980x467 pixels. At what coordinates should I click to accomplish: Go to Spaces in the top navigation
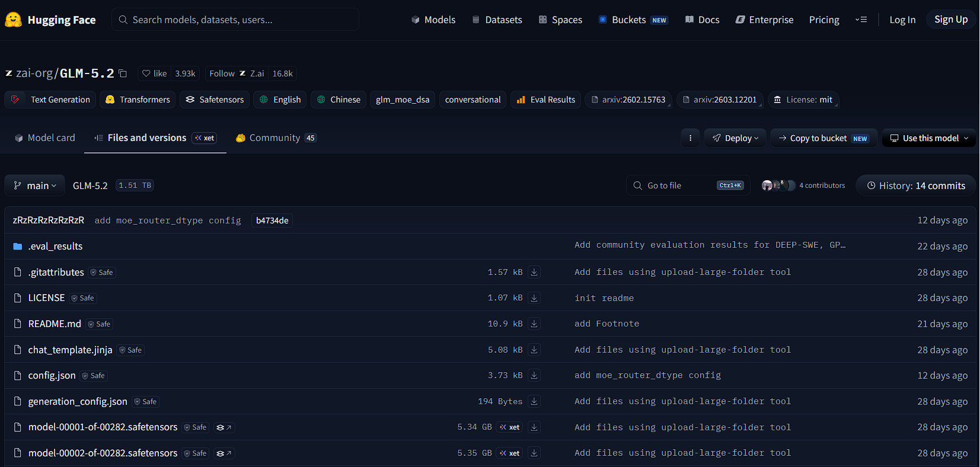click(x=560, y=20)
